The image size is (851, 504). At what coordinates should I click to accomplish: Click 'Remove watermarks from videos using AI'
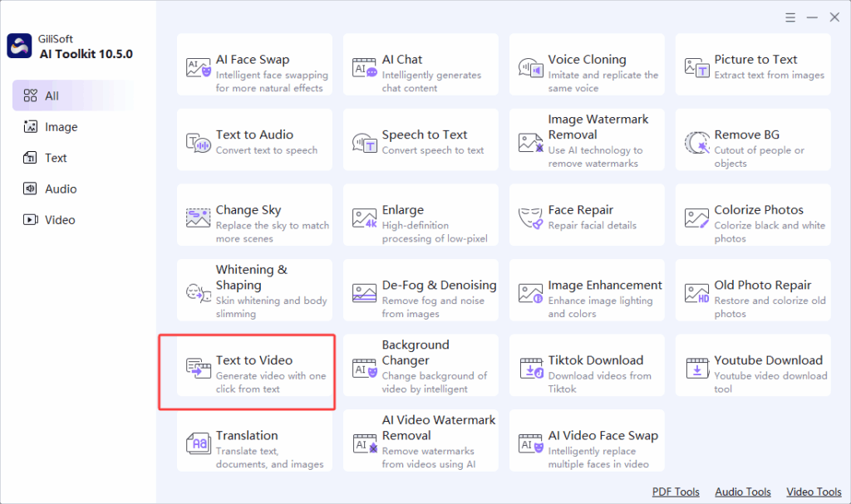pyautogui.click(x=429, y=458)
